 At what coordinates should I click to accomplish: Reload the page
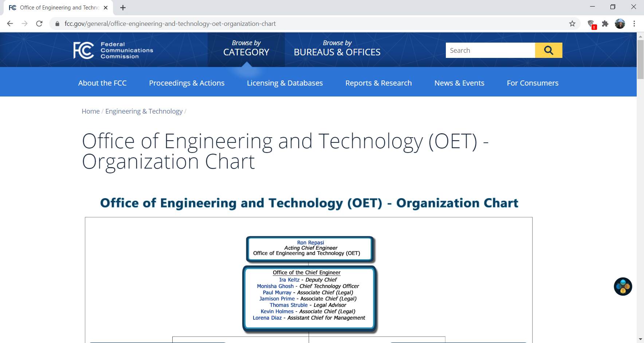[39, 24]
